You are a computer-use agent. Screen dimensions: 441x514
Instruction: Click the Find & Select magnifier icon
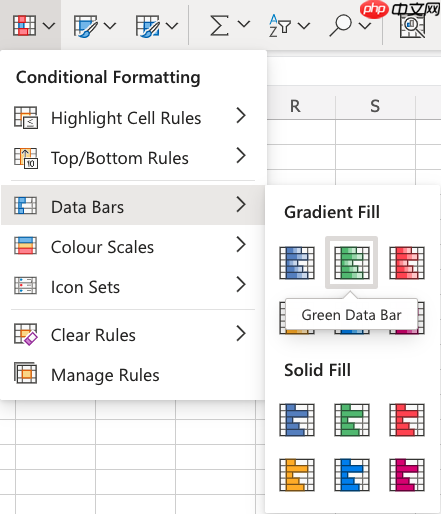pyautogui.click(x=340, y=25)
